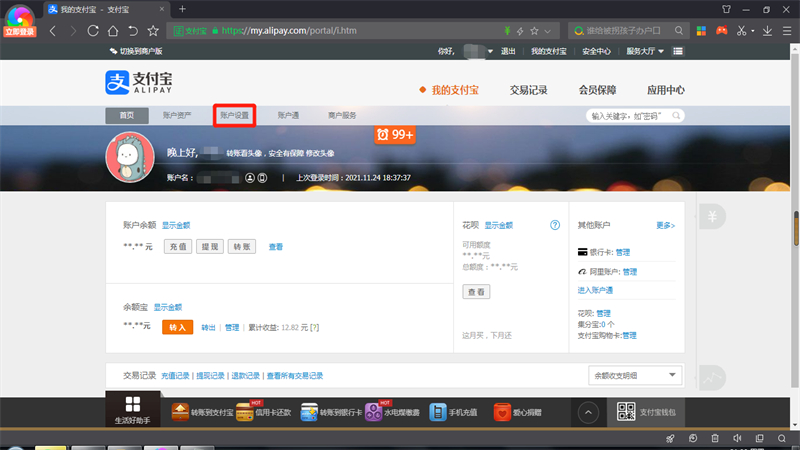Image resolution: width=800 pixels, height=450 pixels.
Task: Click the user avatar thumbnail
Action: pos(130,157)
